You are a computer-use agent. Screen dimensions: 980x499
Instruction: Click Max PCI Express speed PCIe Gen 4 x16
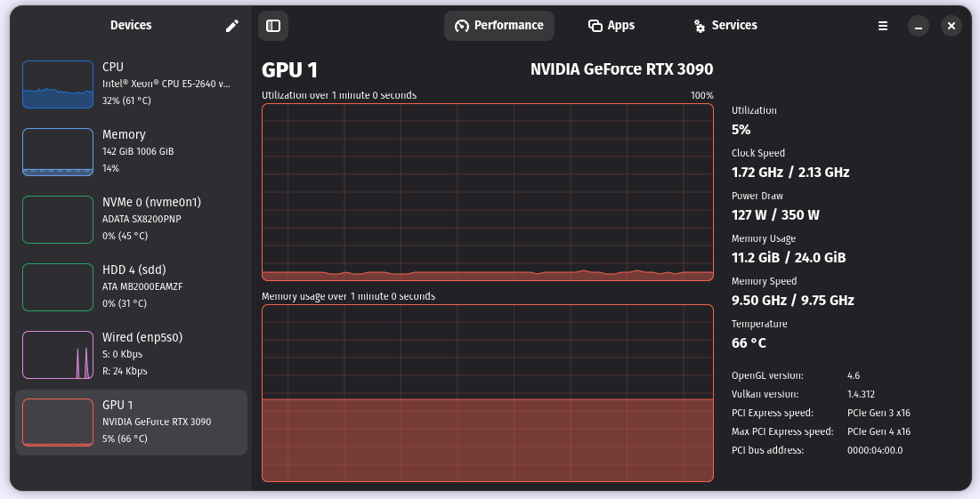tap(879, 431)
